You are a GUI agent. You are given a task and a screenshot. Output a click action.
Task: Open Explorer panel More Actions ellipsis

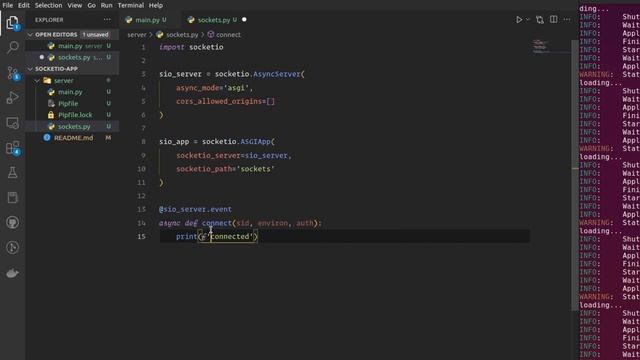point(107,20)
